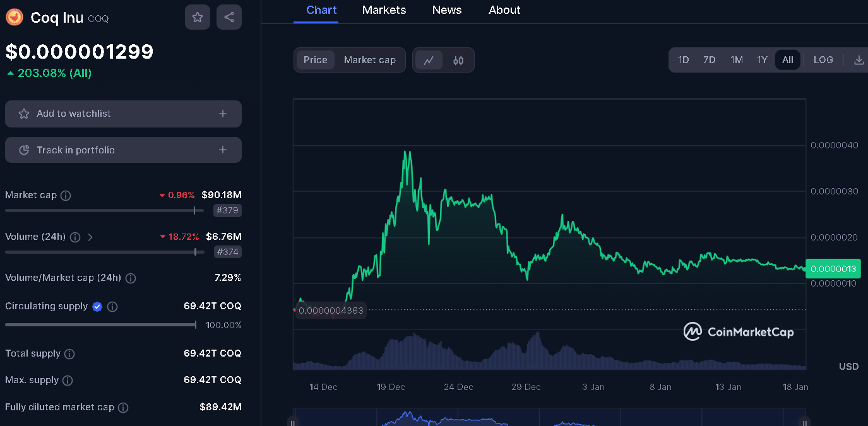Toggle LOG scale on chart
Screen dimensions: 868x426
823,60
